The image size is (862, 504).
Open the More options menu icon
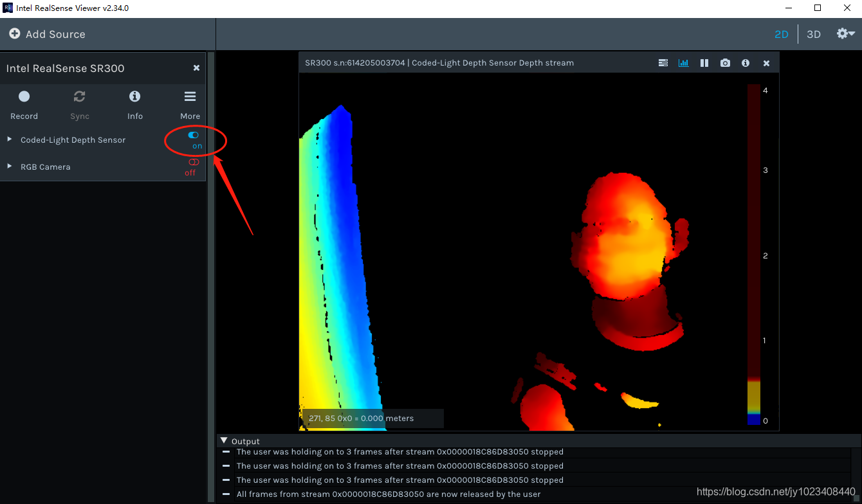pyautogui.click(x=190, y=96)
